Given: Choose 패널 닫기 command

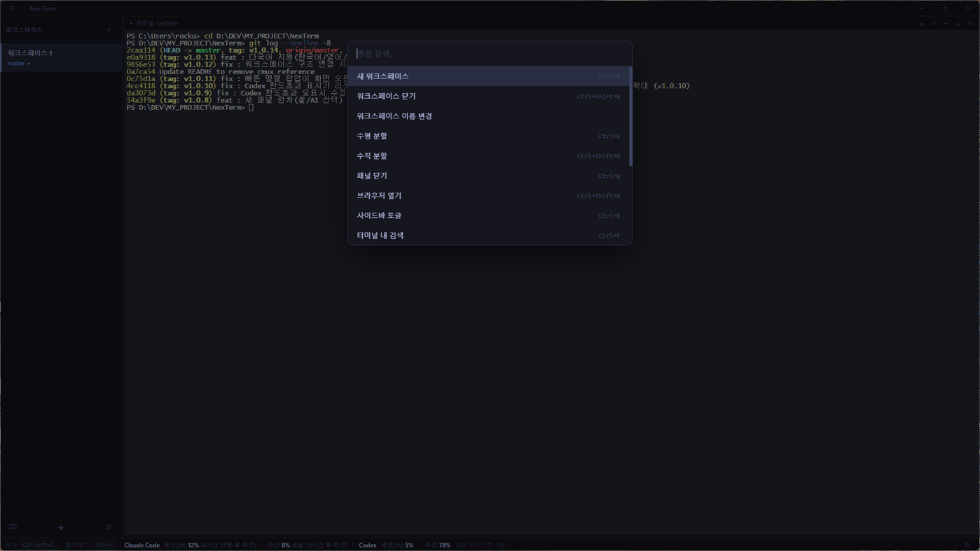Looking at the screenshot, I should click(488, 176).
